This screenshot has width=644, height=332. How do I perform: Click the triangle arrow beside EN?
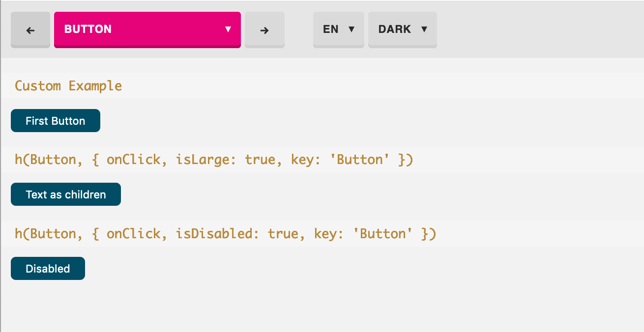coord(351,29)
